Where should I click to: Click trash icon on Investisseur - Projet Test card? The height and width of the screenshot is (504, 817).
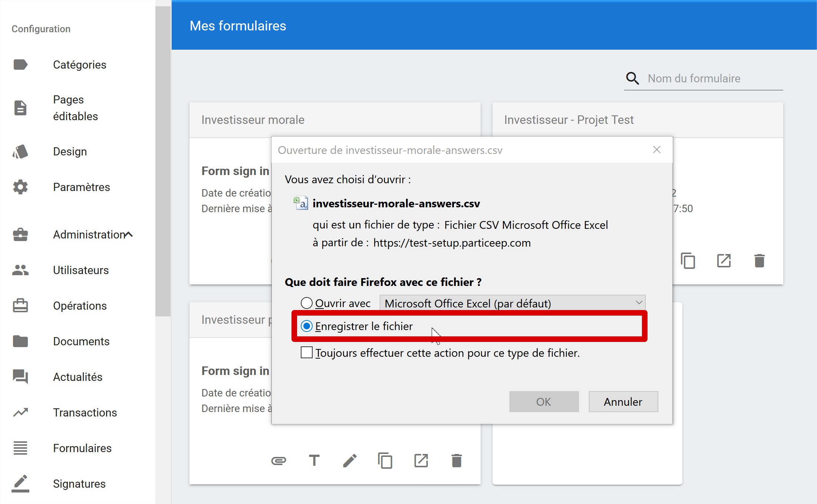760,261
